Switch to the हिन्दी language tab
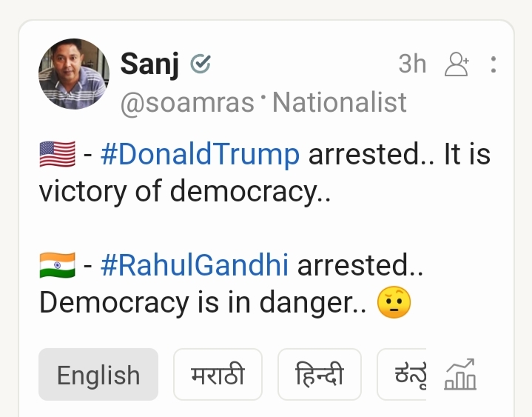 [x=320, y=375]
